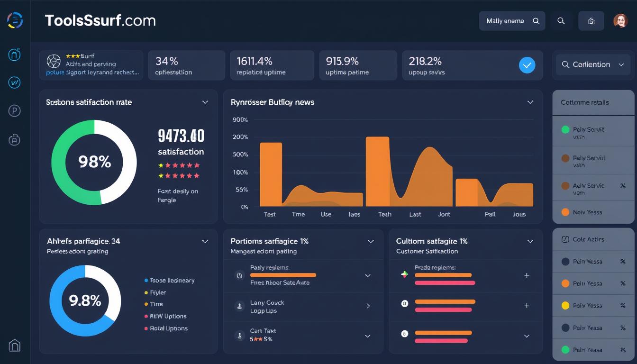Click the blue poture link in first card
Viewport: 637px width, 364px height.
[x=55, y=73]
